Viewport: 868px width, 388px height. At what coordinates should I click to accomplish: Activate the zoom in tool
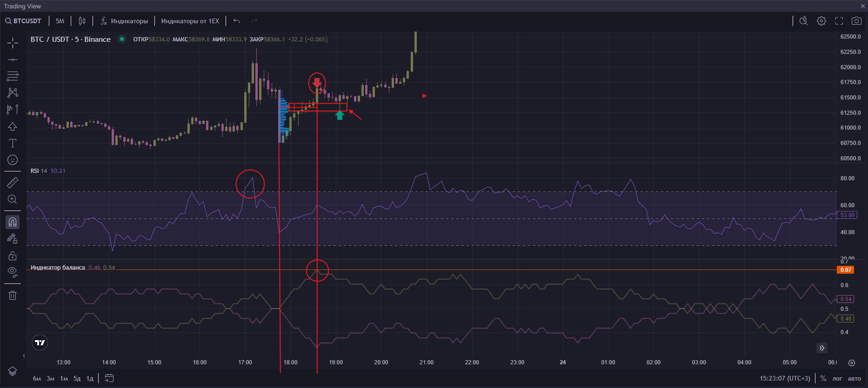tap(13, 199)
